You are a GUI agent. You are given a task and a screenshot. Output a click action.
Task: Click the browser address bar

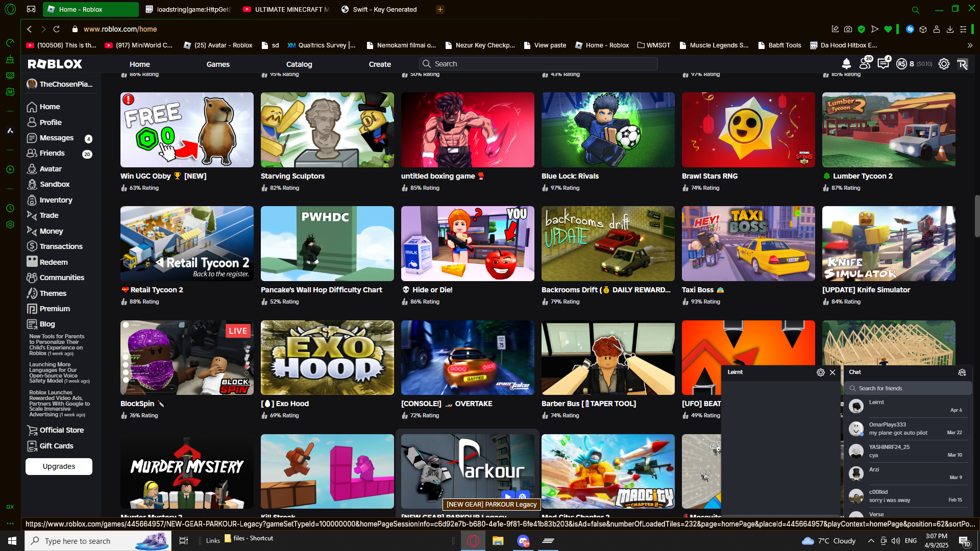tap(449, 29)
